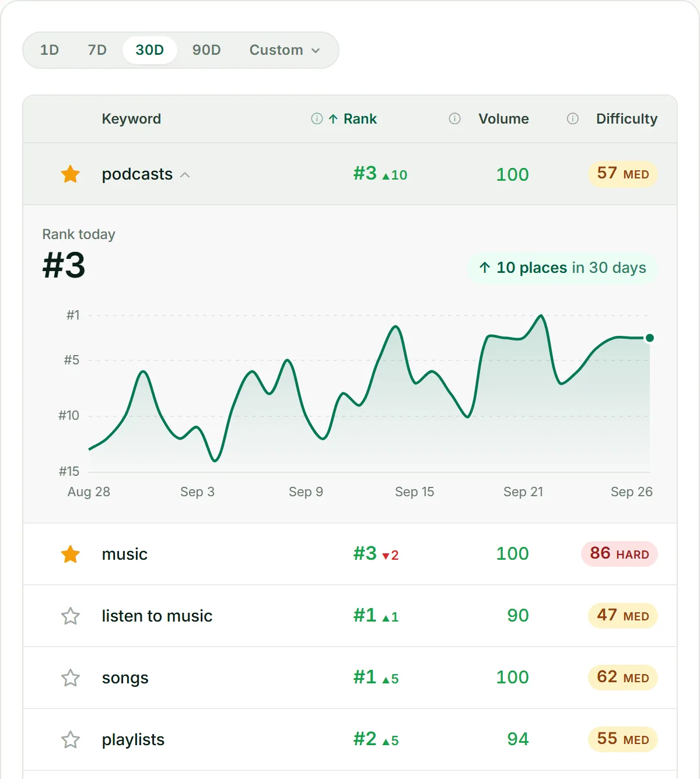Viewport: 700px width, 779px height.
Task: Open the Custom date range dropdown
Action: [285, 50]
